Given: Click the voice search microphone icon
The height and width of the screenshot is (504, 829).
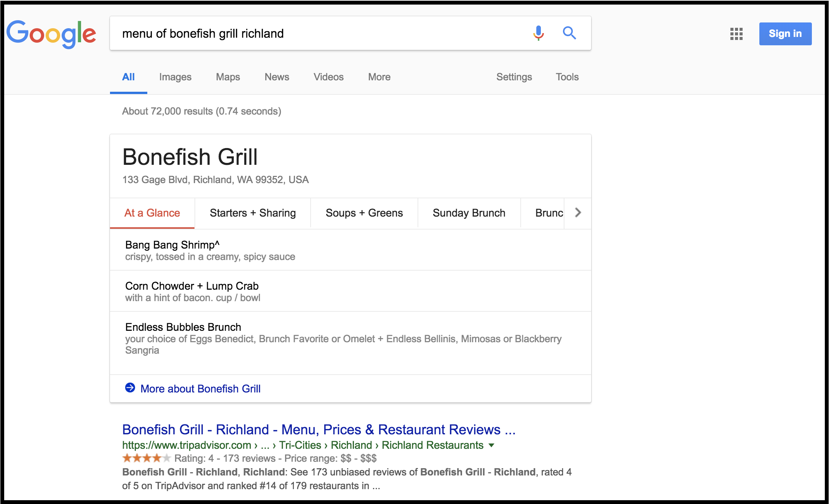Looking at the screenshot, I should 538,33.
